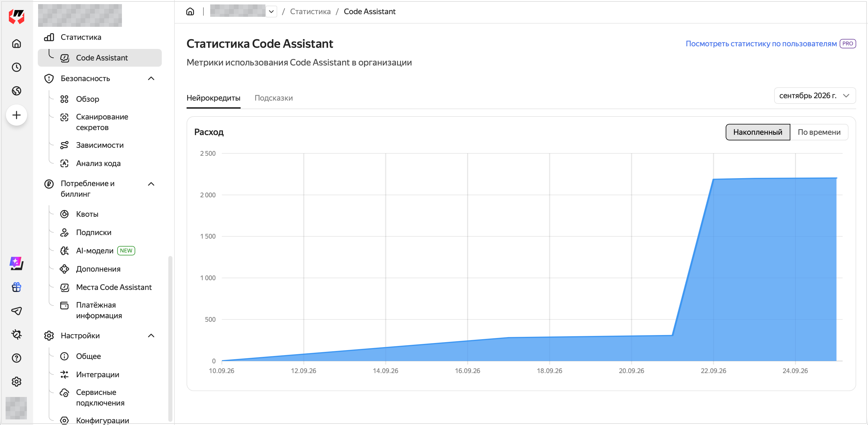Image resolution: width=868 pixels, height=425 pixels.
Task: Collapse the Потребление и биллинг section
Action: pos(151,184)
